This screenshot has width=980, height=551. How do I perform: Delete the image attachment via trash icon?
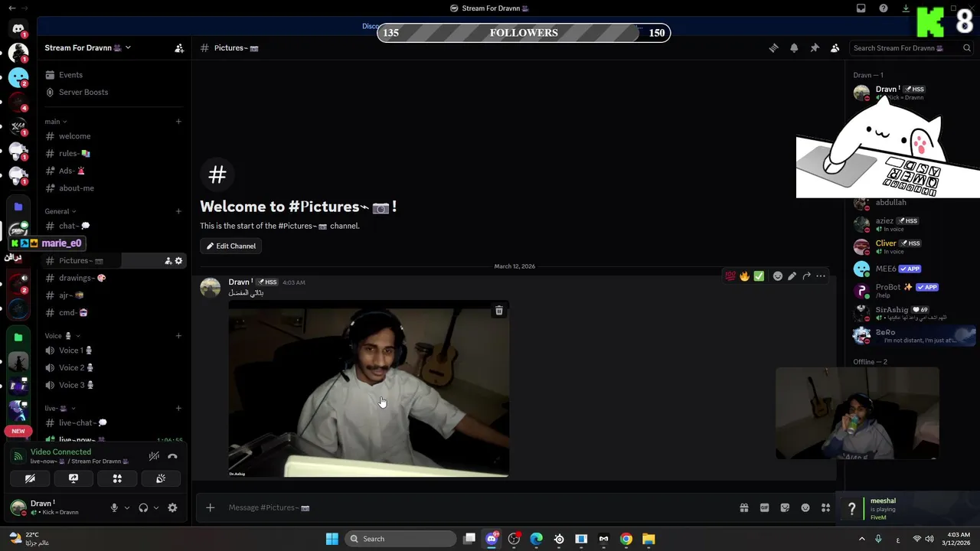click(499, 310)
